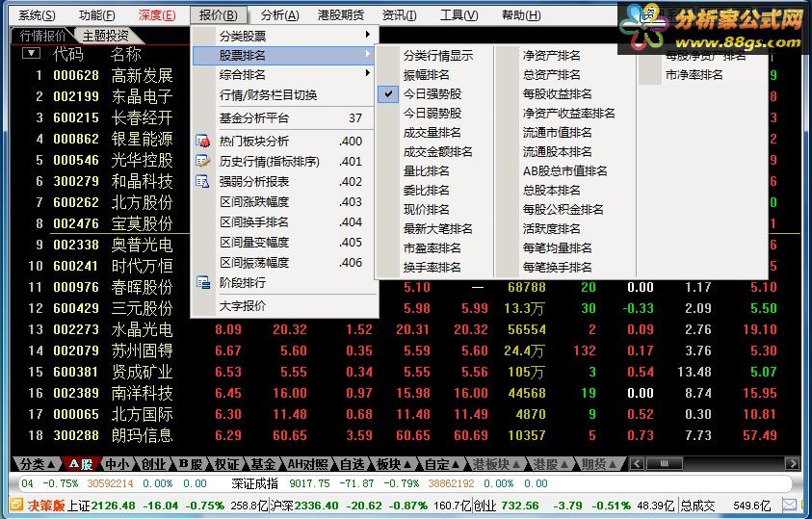
Task: Open the 工具(V) menu
Action: click(x=458, y=15)
